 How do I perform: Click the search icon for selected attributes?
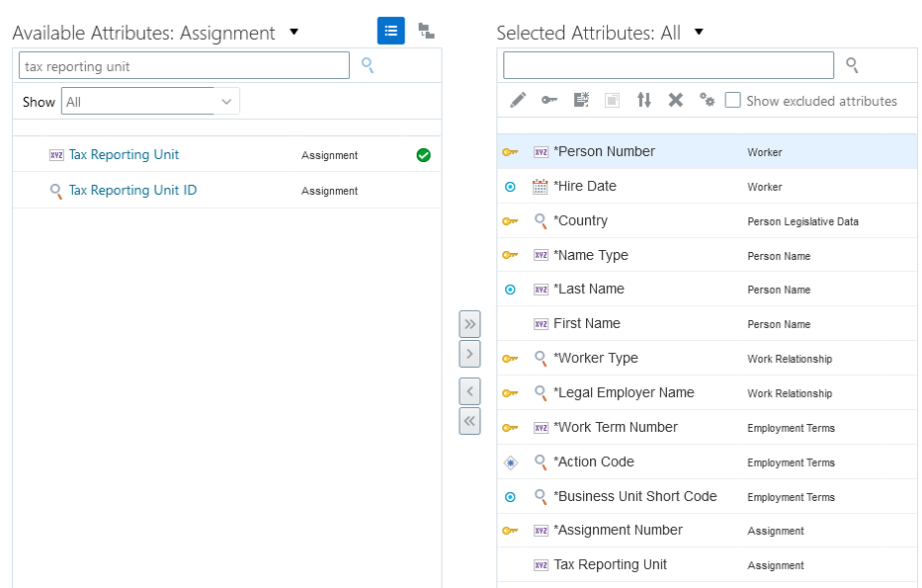click(x=852, y=65)
